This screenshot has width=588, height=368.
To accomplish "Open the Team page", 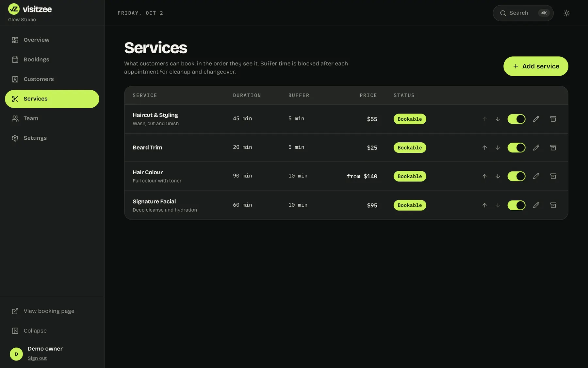I will click(x=52, y=118).
